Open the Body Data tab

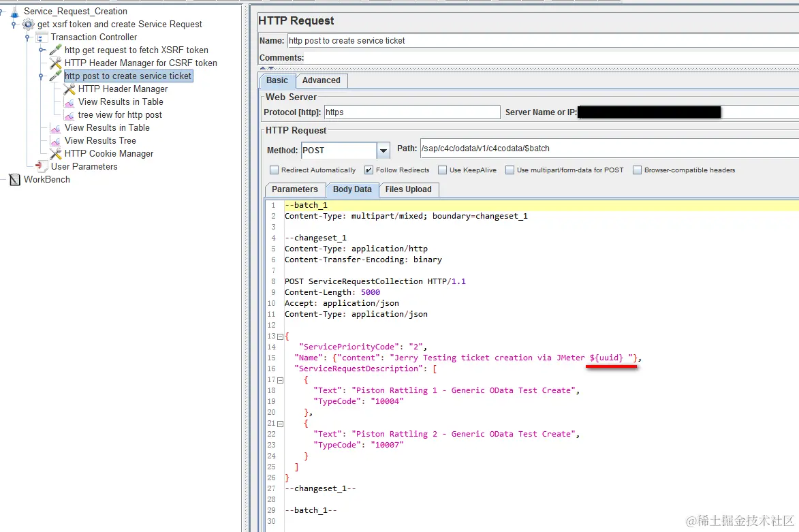[x=352, y=189]
